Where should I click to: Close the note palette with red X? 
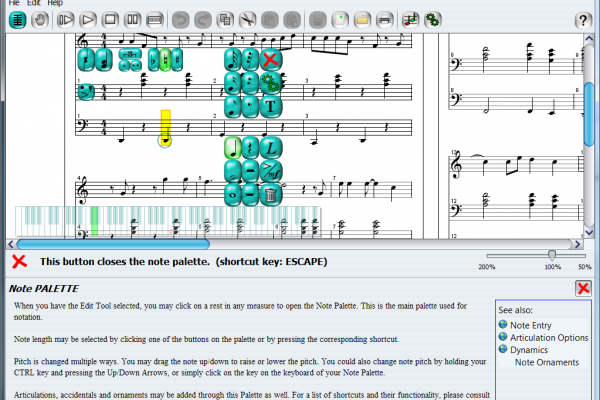coord(269,60)
